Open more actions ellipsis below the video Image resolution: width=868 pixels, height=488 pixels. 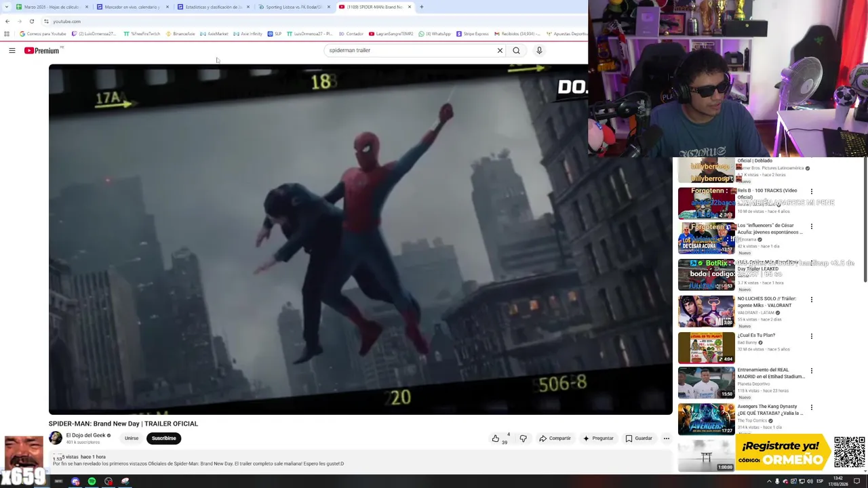click(666, 439)
